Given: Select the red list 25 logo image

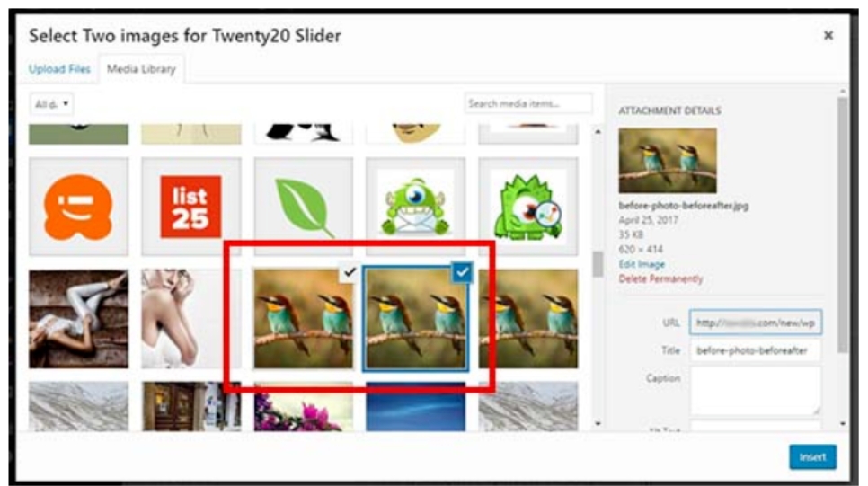Looking at the screenshot, I should 191,207.
